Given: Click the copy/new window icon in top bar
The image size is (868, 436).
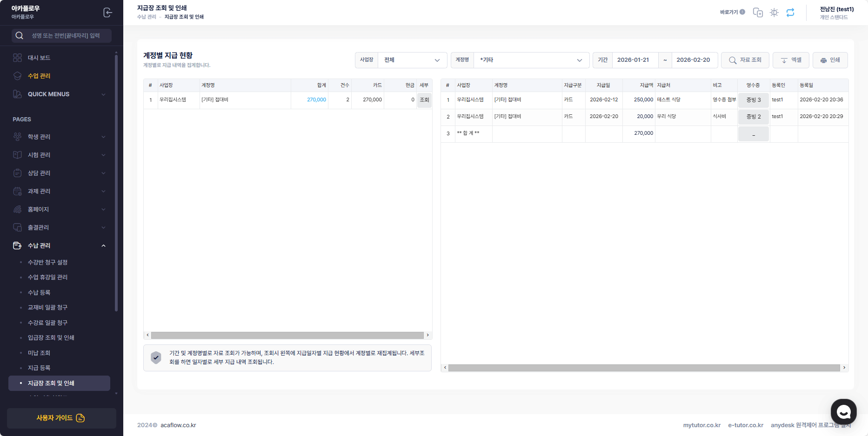Looking at the screenshot, I should [x=758, y=13].
